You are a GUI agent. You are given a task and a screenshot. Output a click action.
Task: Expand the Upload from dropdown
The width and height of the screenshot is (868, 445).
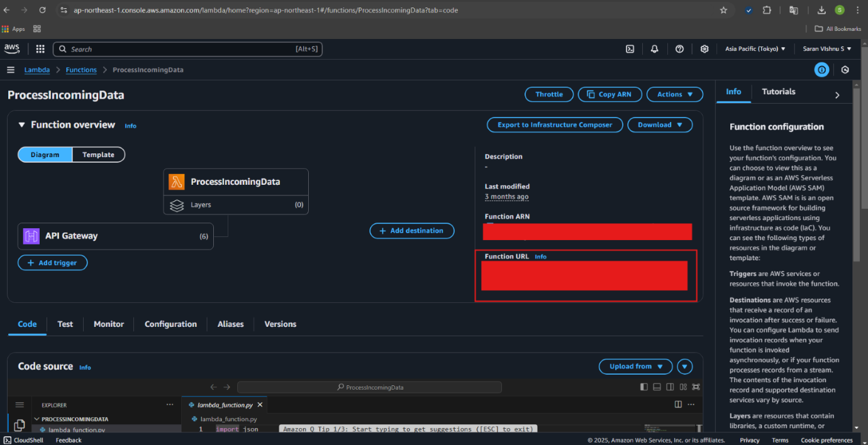tap(635, 366)
